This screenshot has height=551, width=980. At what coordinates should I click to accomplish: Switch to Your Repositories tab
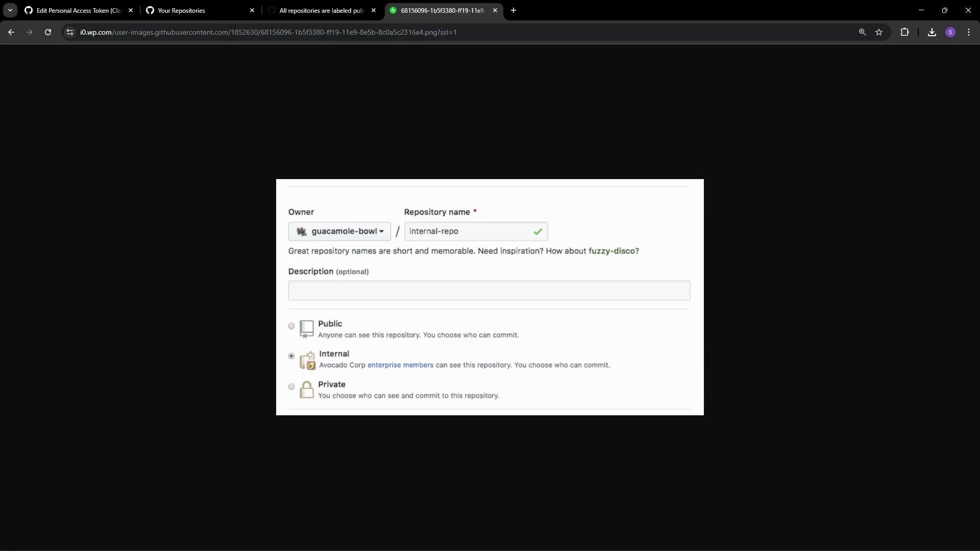tap(200, 10)
